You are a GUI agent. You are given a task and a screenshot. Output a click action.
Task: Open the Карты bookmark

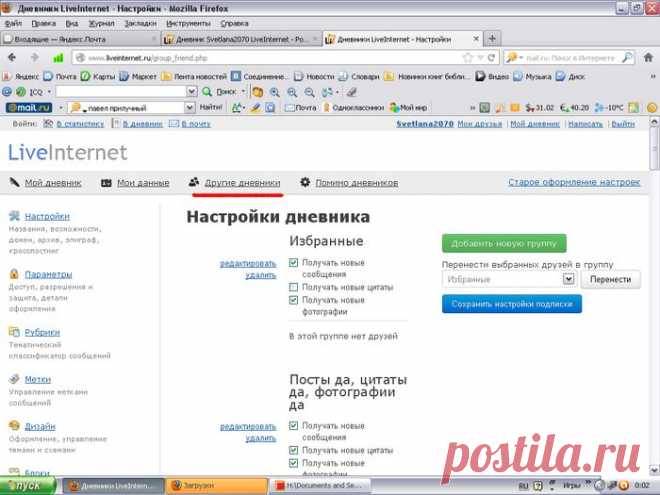click(x=98, y=77)
